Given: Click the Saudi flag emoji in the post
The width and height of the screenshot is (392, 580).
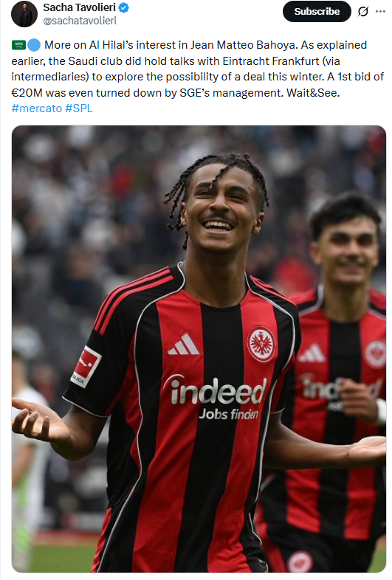Looking at the screenshot, I should click(x=18, y=45).
